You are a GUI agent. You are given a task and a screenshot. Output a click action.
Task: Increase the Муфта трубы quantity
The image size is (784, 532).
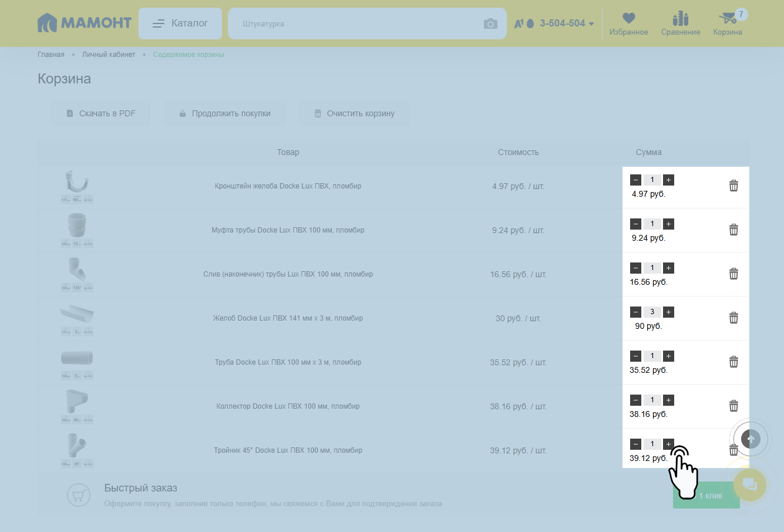(668, 224)
